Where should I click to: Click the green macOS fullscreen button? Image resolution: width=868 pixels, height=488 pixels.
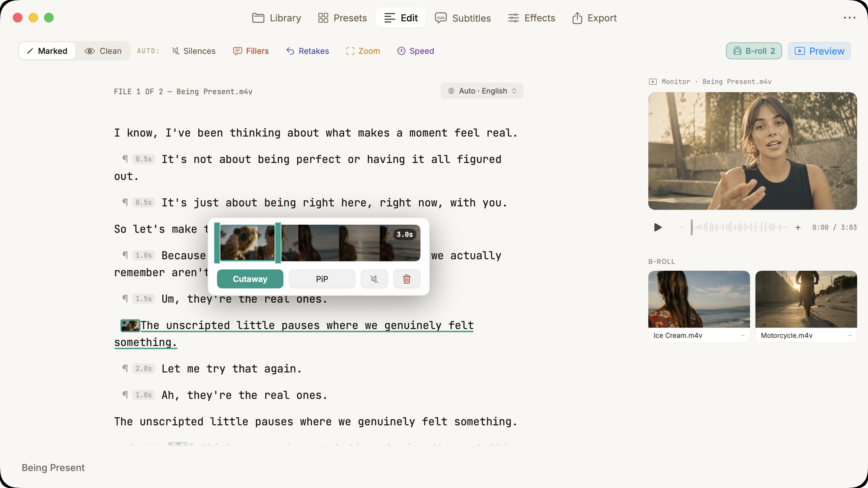coord(49,18)
